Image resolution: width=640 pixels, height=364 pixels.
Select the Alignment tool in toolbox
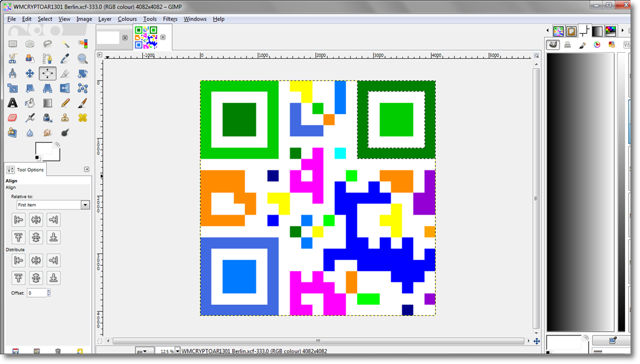pos(47,73)
